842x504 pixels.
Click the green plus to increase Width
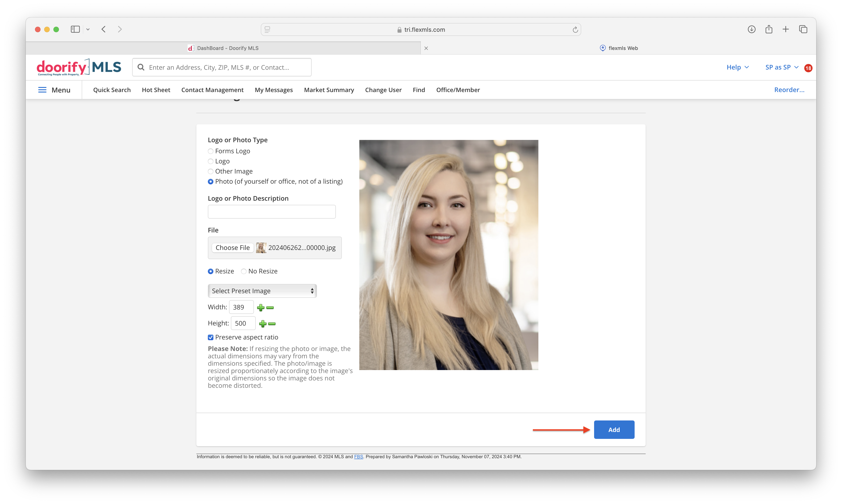tap(261, 307)
